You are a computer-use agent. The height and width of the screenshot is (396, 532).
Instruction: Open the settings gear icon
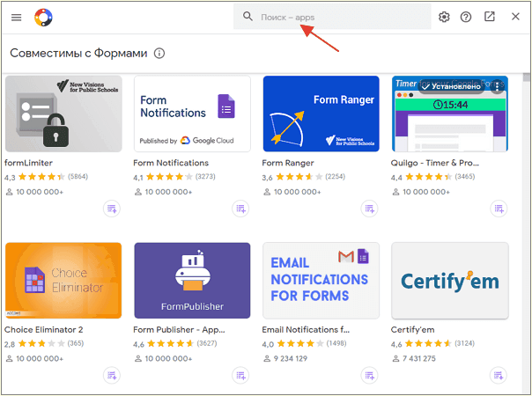444,17
